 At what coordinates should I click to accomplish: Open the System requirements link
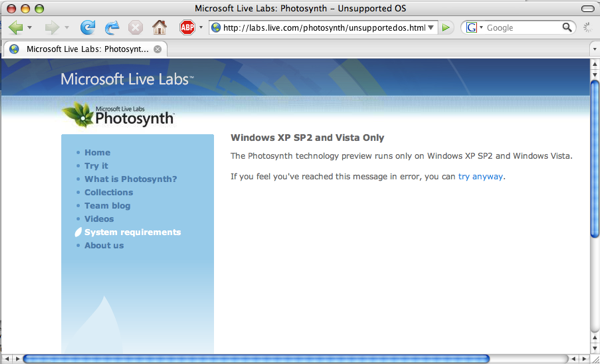click(132, 232)
